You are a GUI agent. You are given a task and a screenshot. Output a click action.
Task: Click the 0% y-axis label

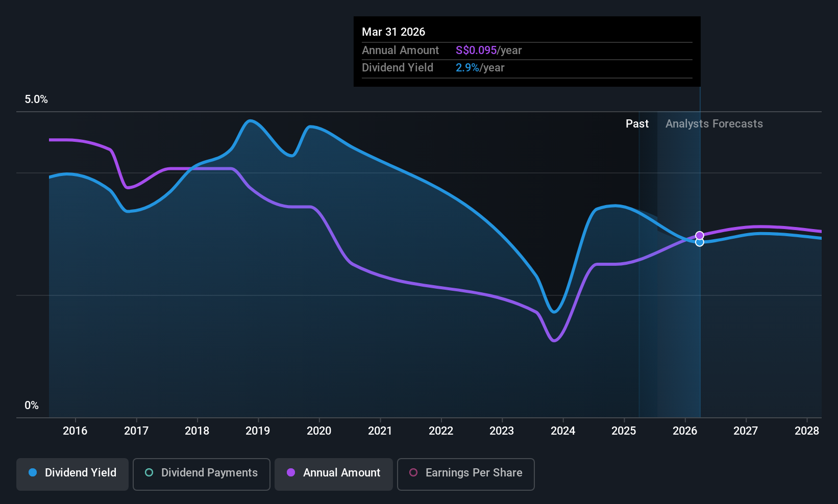32,406
